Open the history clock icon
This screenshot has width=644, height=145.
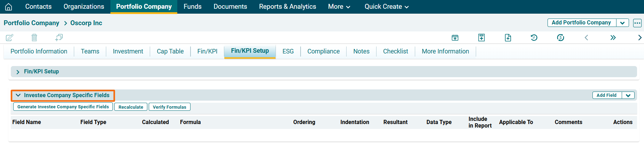pos(534,37)
